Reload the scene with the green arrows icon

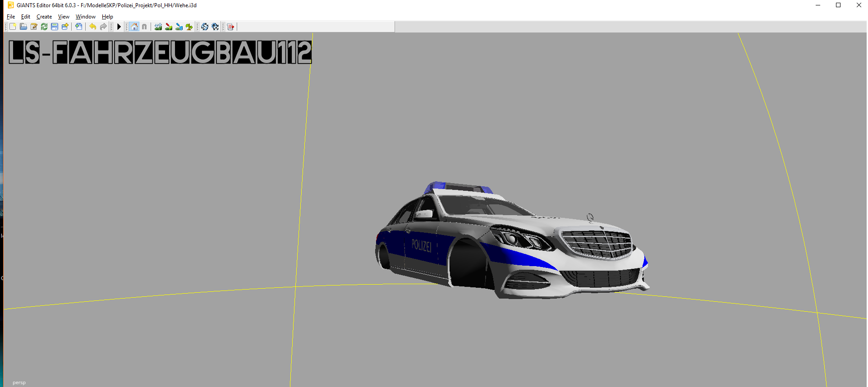[44, 27]
